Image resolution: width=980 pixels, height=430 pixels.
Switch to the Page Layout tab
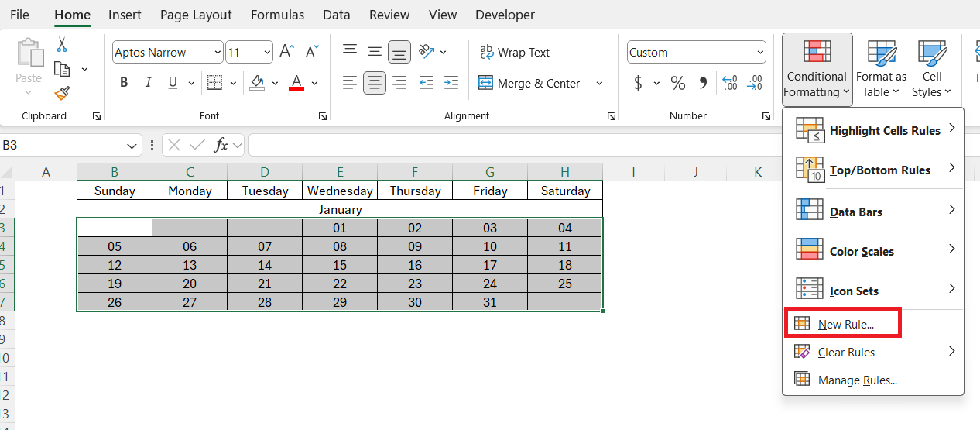196,15
